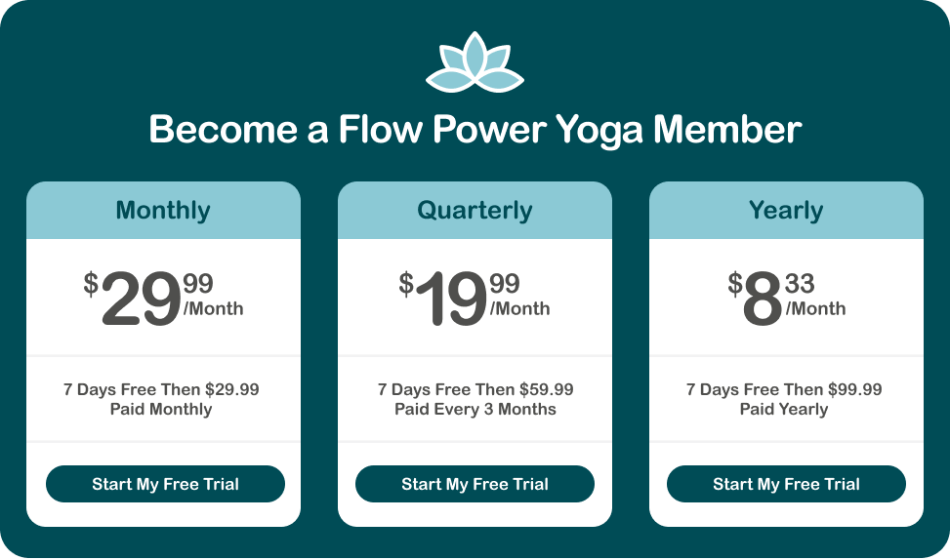Viewport: 950px width, 560px height.
Task: Select the Quarterly plan header
Action: click(475, 211)
